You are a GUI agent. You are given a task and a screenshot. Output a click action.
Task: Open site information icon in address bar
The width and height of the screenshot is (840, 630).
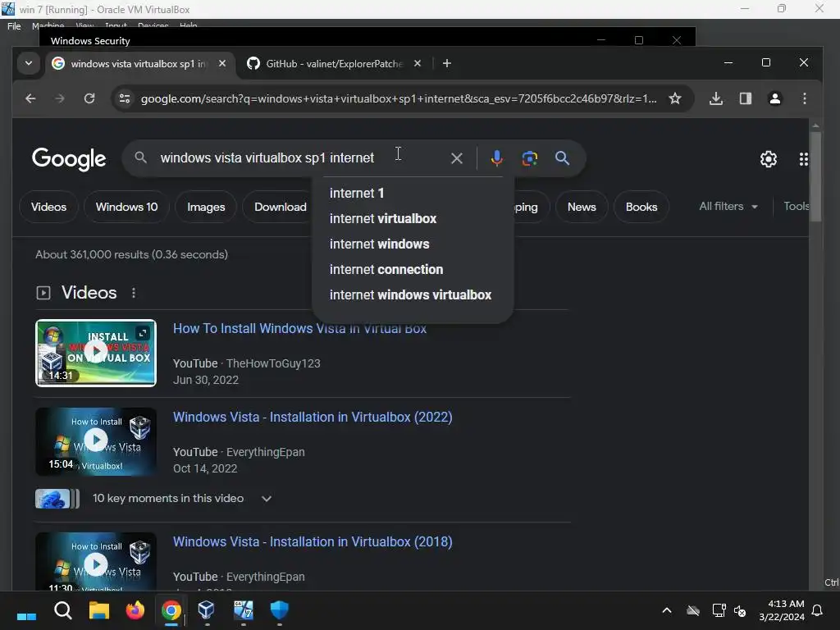pos(125,98)
